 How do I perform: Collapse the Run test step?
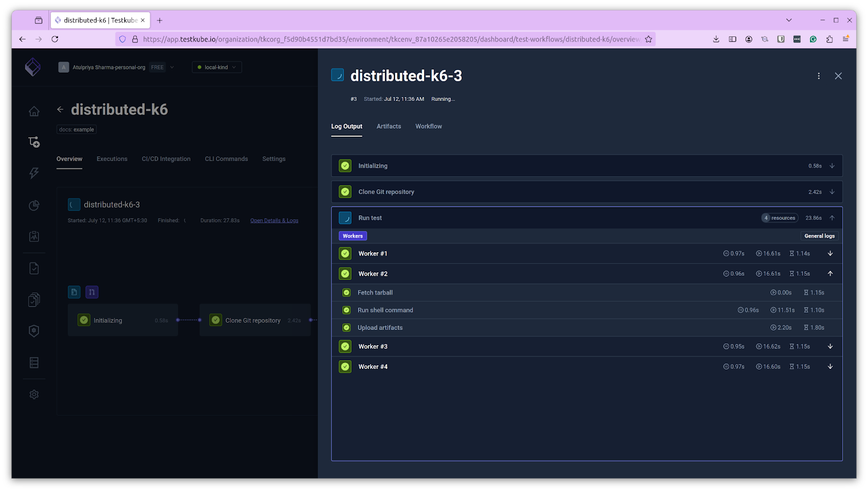coord(832,218)
